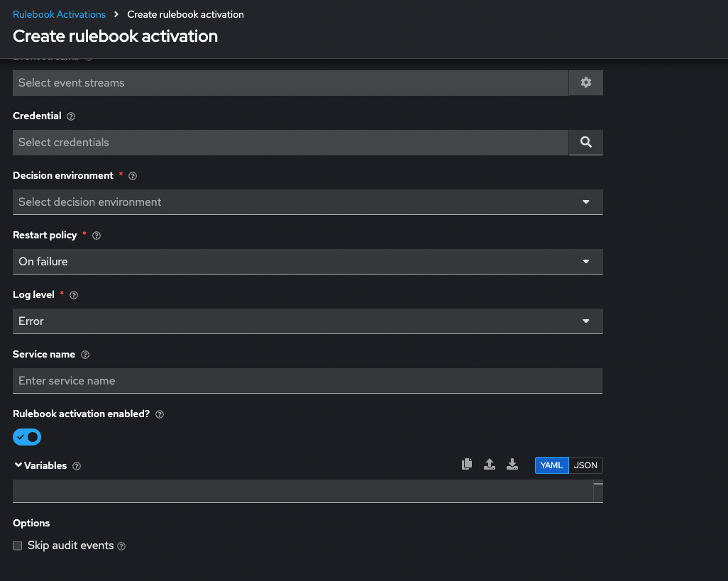Screen dimensions: 728x581
Task: Switch variables editor to JSON
Action: 585,465
